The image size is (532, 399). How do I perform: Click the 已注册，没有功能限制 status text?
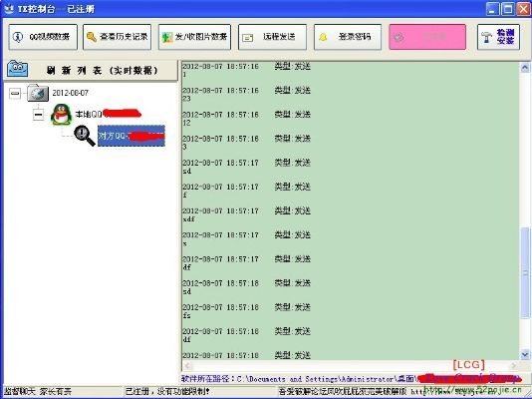[167, 392]
